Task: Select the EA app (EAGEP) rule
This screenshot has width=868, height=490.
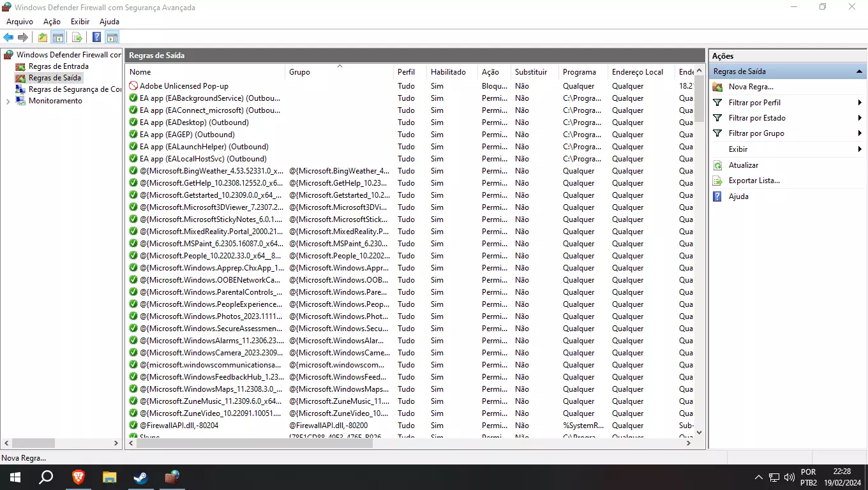Action: click(187, 135)
